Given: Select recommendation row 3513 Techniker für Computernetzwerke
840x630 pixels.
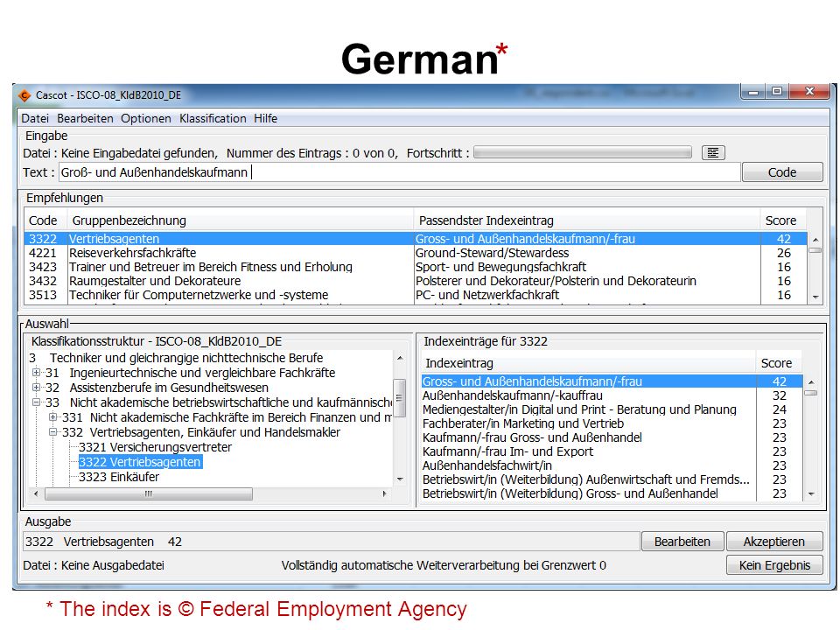Looking at the screenshot, I should [x=415, y=295].
